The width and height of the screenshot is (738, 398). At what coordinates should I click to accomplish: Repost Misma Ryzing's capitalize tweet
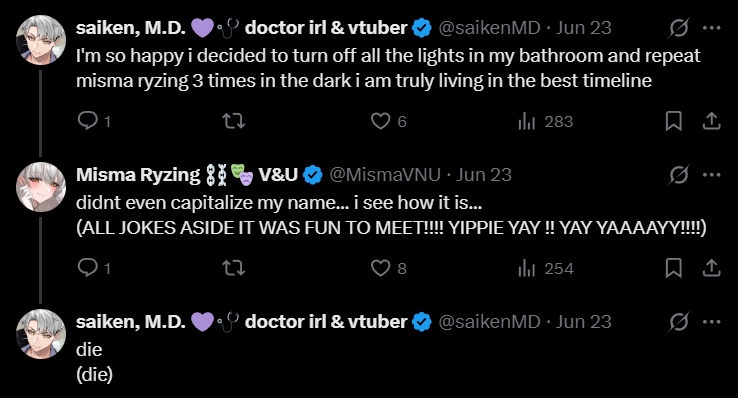coord(233,268)
